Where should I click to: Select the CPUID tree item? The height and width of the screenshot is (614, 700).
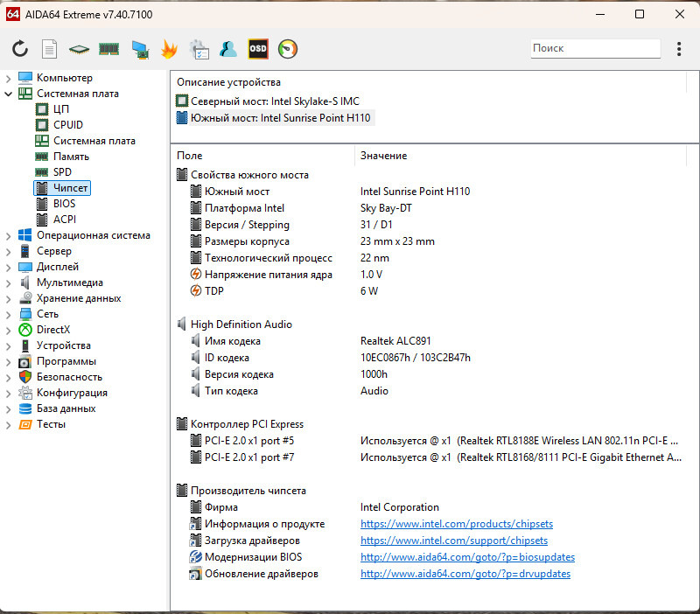point(67,125)
